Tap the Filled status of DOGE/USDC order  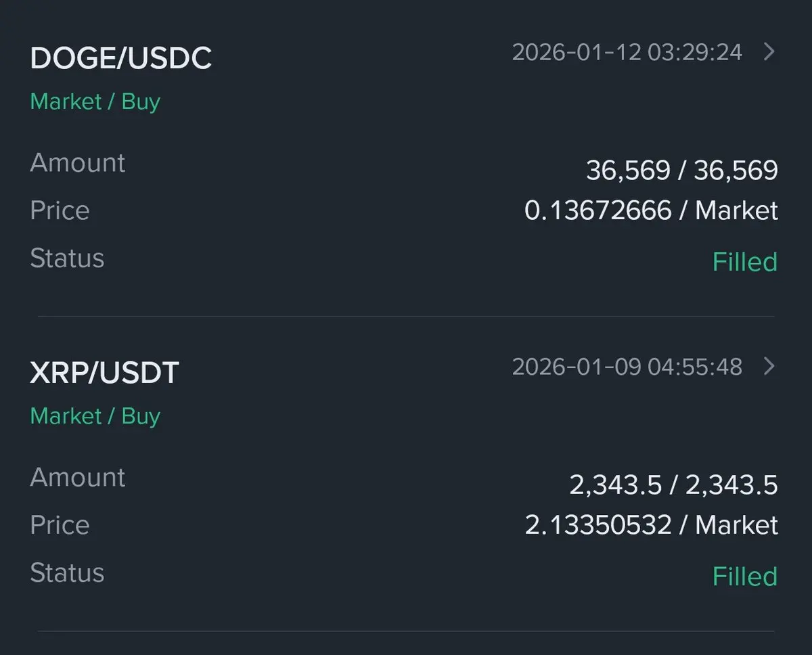pos(744,262)
